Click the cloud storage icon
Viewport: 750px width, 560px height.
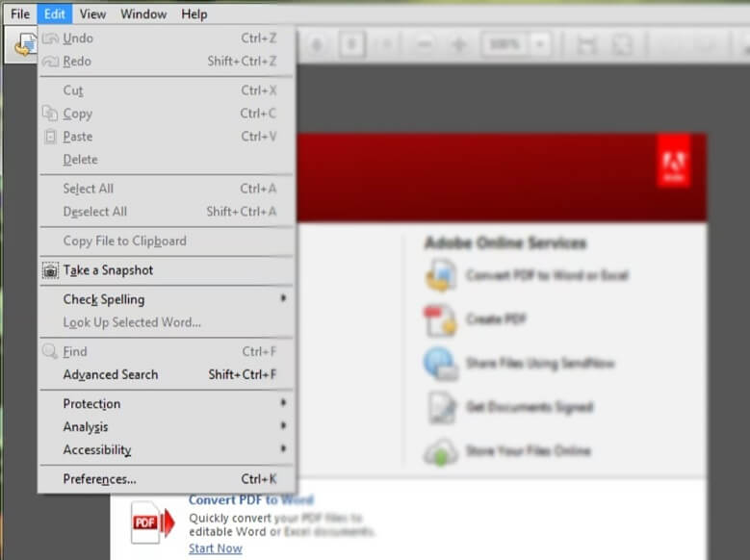[x=441, y=452]
